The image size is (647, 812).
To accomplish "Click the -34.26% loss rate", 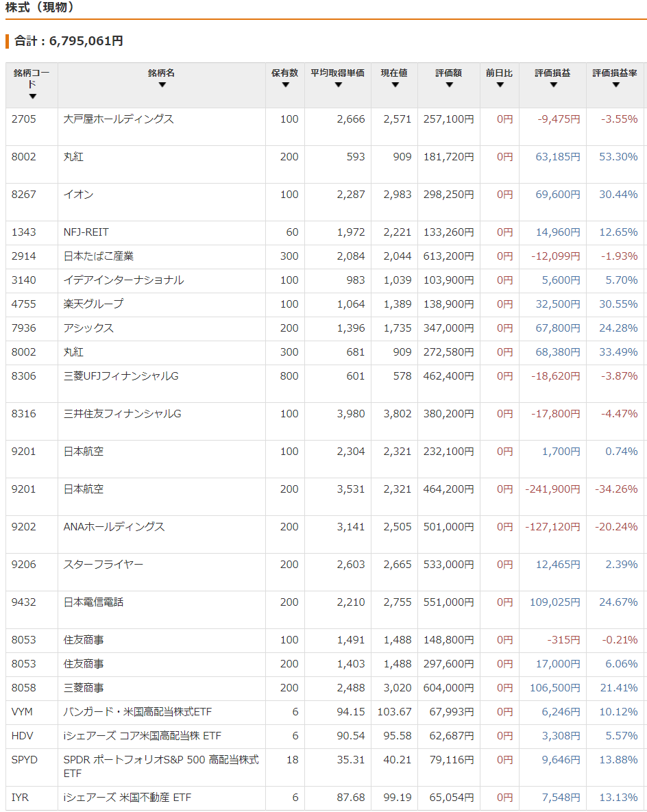I will (616, 489).
